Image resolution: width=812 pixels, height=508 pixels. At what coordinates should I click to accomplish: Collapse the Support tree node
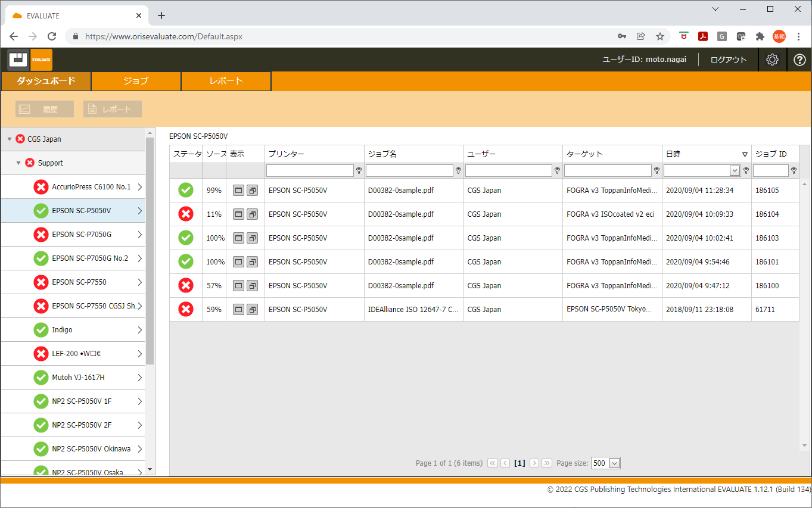(19, 163)
